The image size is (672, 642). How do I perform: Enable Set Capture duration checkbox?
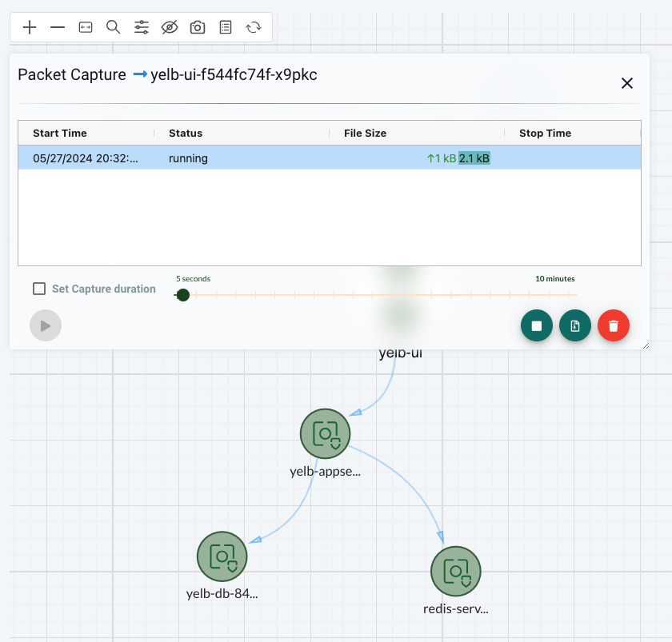(39, 289)
